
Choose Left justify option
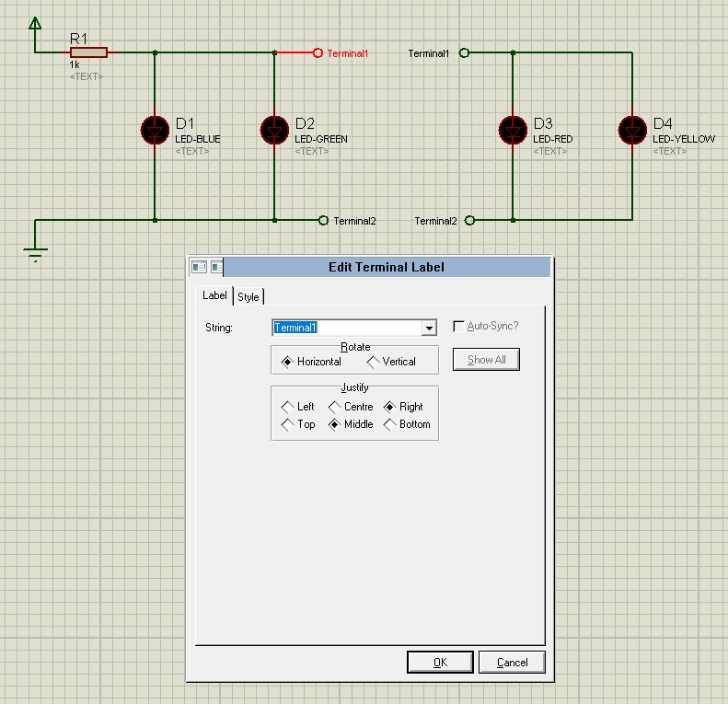pos(287,407)
